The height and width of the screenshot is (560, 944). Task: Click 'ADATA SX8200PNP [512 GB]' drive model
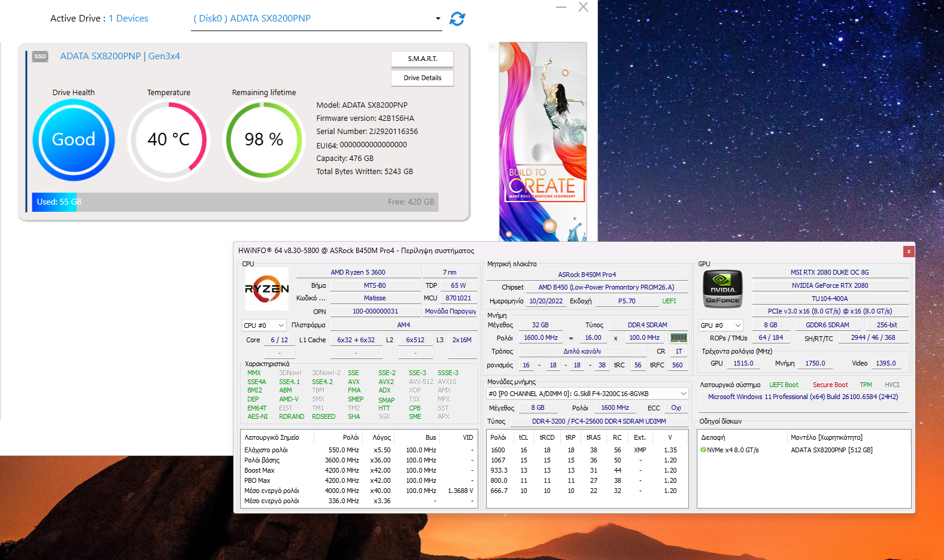[831, 450]
